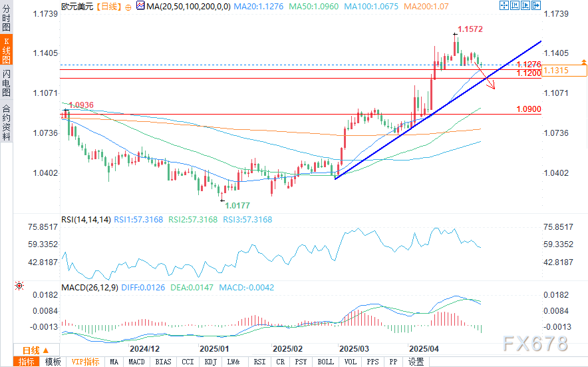Select the 指标 bottom tab
This screenshot has width=588, height=367.
tap(27, 362)
